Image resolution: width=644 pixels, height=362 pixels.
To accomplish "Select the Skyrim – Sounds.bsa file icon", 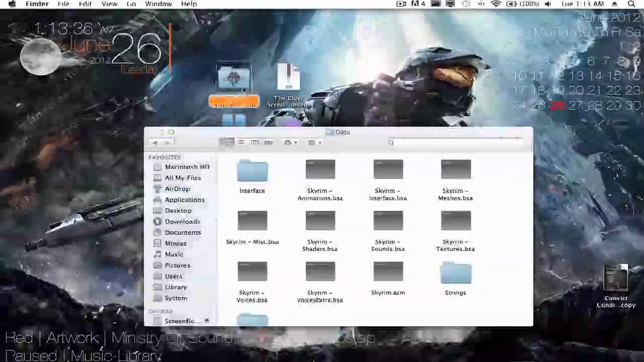I will pos(388,221).
